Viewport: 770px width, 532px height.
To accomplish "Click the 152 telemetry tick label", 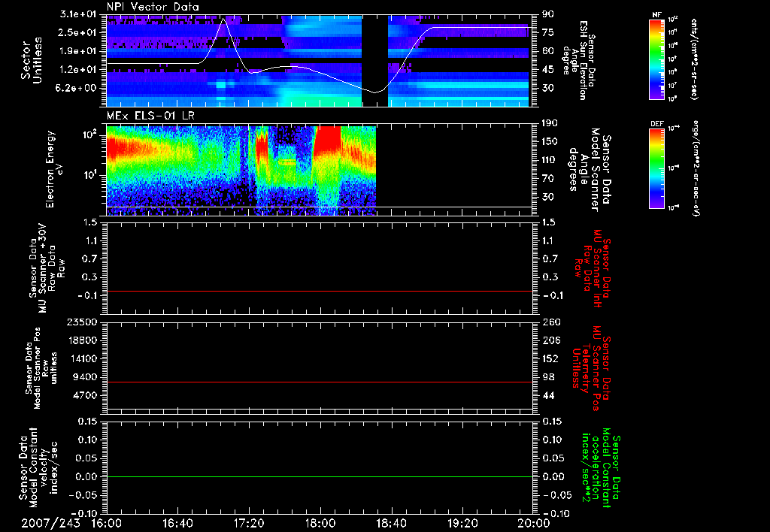I will click(550, 358).
